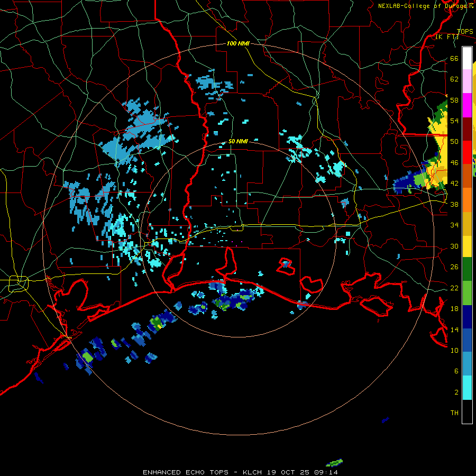The width and height of the screenshot is (476, 476).
Task: Click the yellow 30 kft legend swatch
Action: 467,246
